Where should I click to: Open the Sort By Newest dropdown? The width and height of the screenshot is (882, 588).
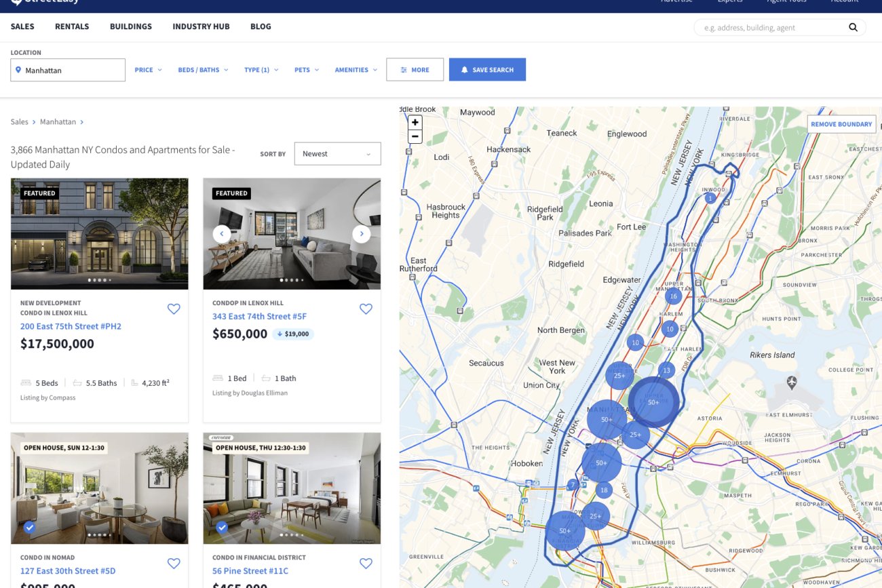coord(337,154)
